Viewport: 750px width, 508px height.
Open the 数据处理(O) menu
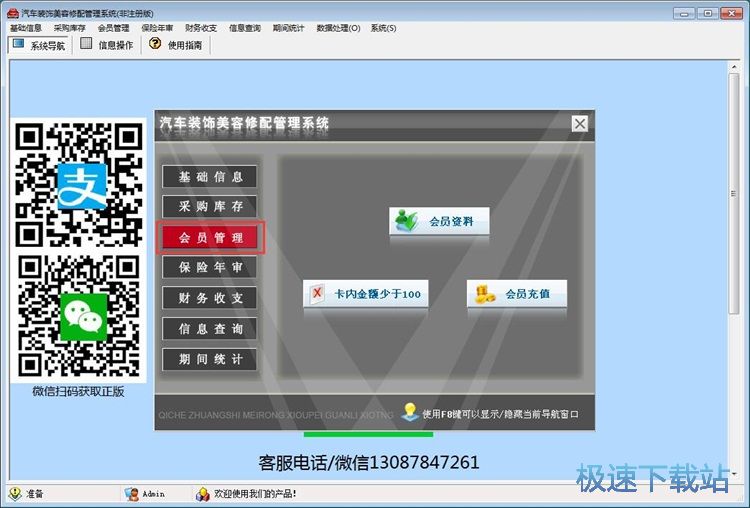[338, 28]
